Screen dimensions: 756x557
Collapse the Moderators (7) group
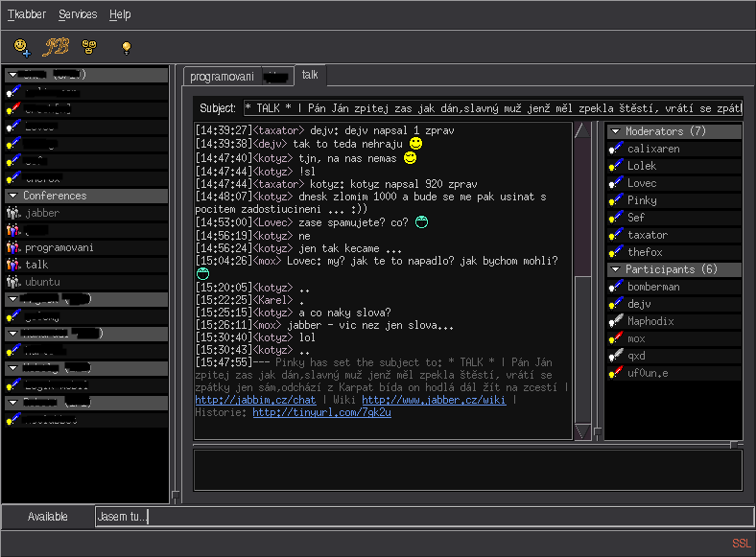pyautogui.click(x=615, y=131)
